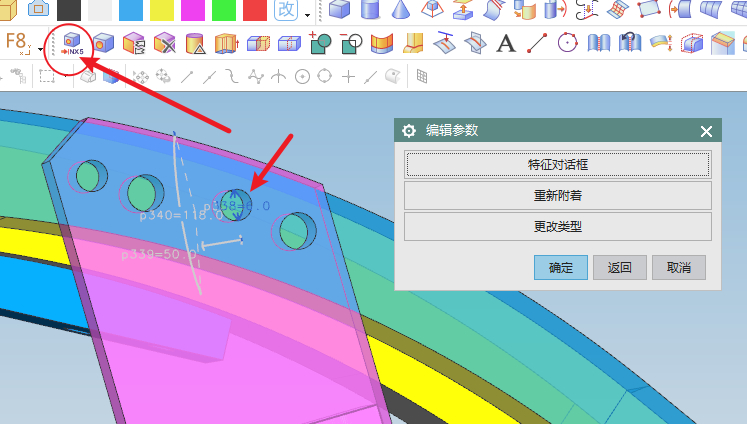Choose the Text 'A' tool
Image resolution: width=747 pixels, height=424 pixels.
[x=505, y=43]
